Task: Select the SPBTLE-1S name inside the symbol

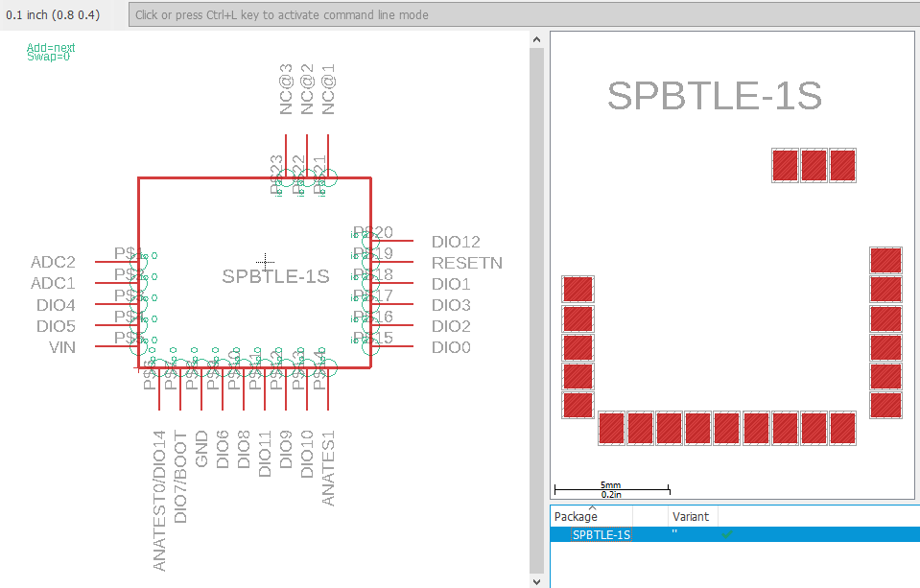Action: click(275, 276)
